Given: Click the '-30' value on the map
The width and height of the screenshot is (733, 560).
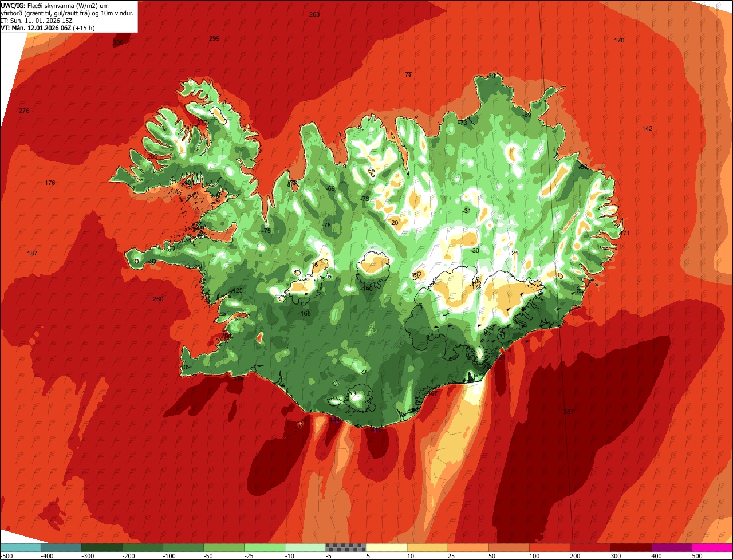Looking at the screenshot, I should pos(474,250).
